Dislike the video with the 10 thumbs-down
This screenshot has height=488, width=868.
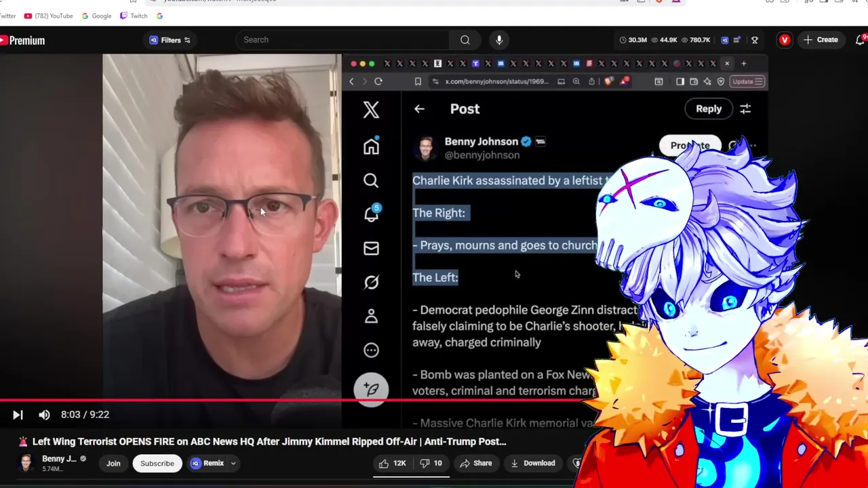point(431,464)
